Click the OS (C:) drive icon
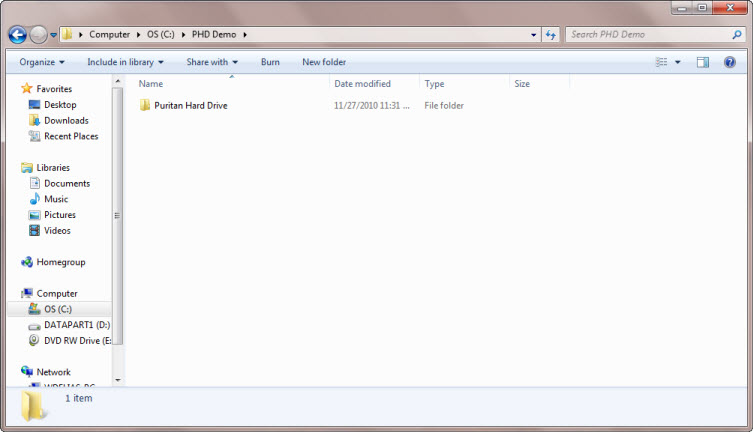 [35, 309]
